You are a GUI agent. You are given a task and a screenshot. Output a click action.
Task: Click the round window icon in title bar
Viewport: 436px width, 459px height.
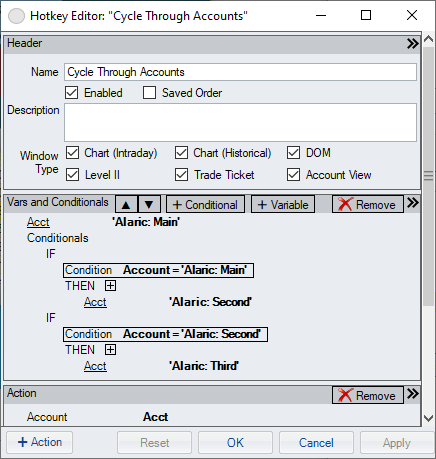pos(16,16)
